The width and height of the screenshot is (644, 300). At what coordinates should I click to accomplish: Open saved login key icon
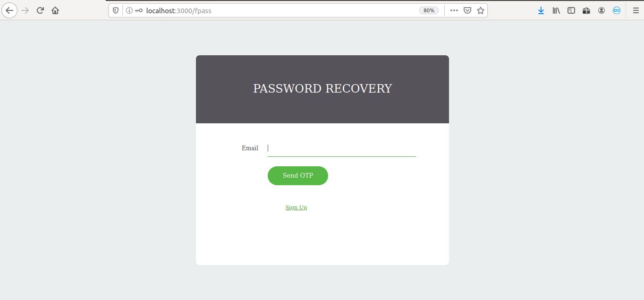(x=139, y=10)
